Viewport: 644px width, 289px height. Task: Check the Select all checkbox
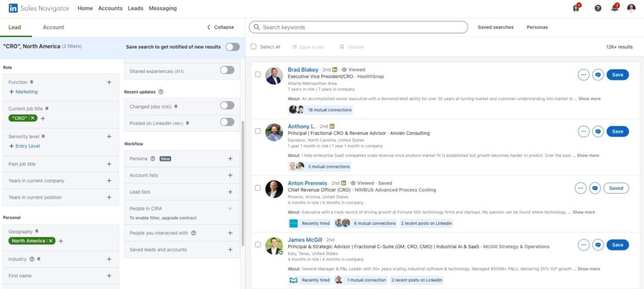[253, 46]
